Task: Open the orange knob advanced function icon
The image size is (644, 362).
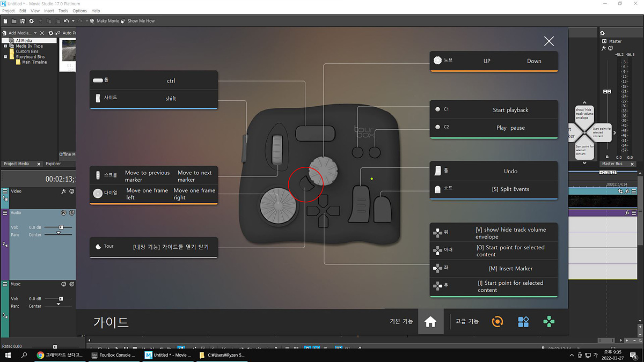Action: click(x=497, y=322)
